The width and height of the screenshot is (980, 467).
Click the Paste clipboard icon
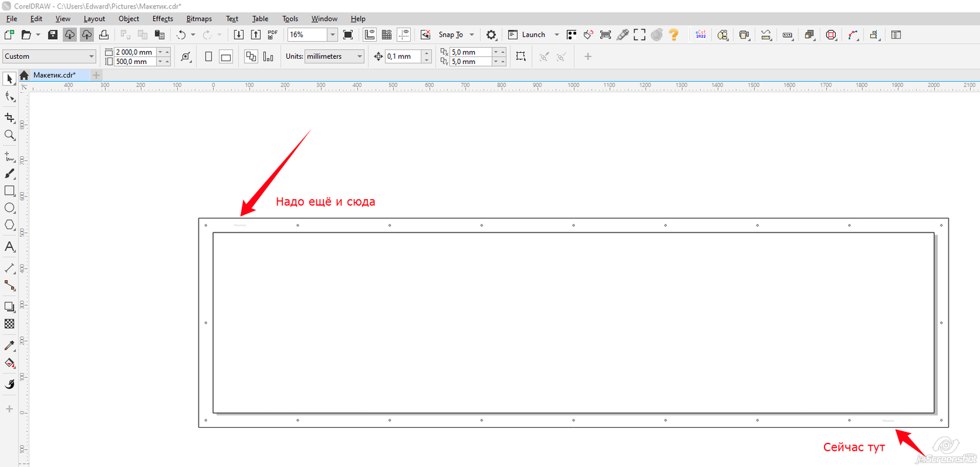point(159,35)
